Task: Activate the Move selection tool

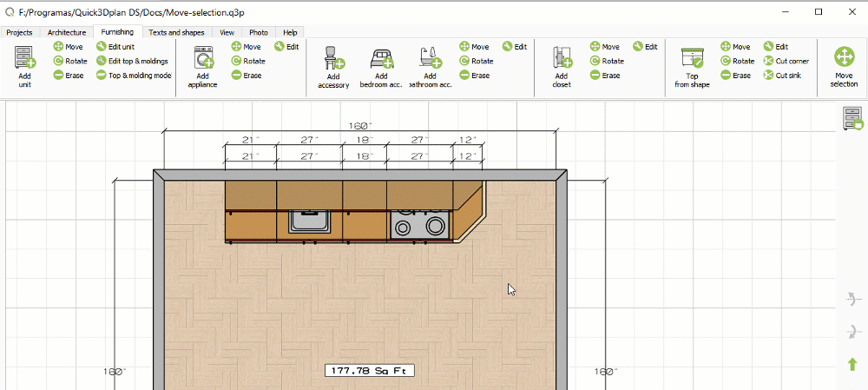Action: click(x=843, y=59)
